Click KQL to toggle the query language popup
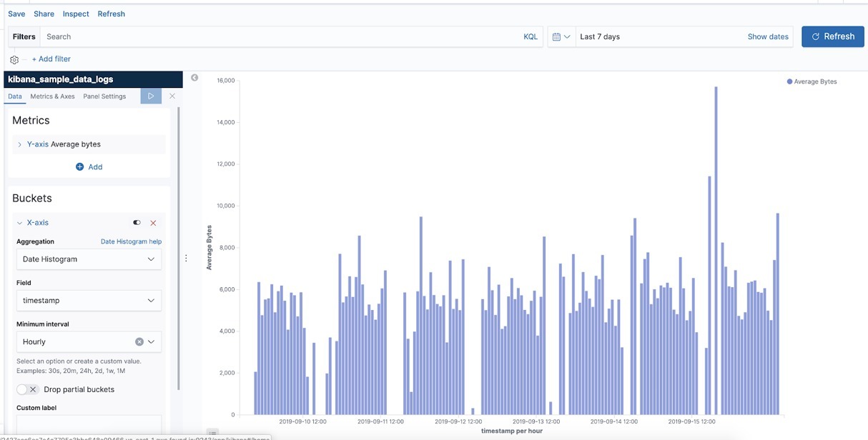This screenshot has height=440, width=868. (x=529, y=36)
